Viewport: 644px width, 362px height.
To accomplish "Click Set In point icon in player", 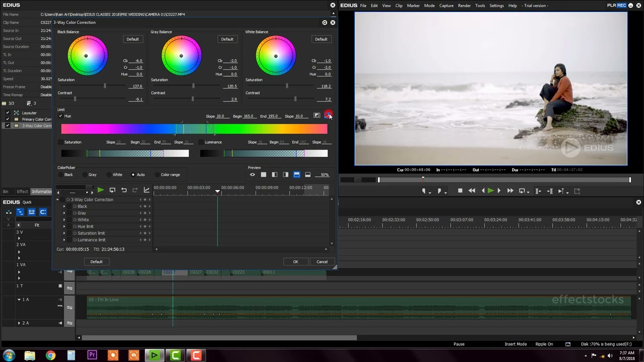I will click(x=425, y=191).
